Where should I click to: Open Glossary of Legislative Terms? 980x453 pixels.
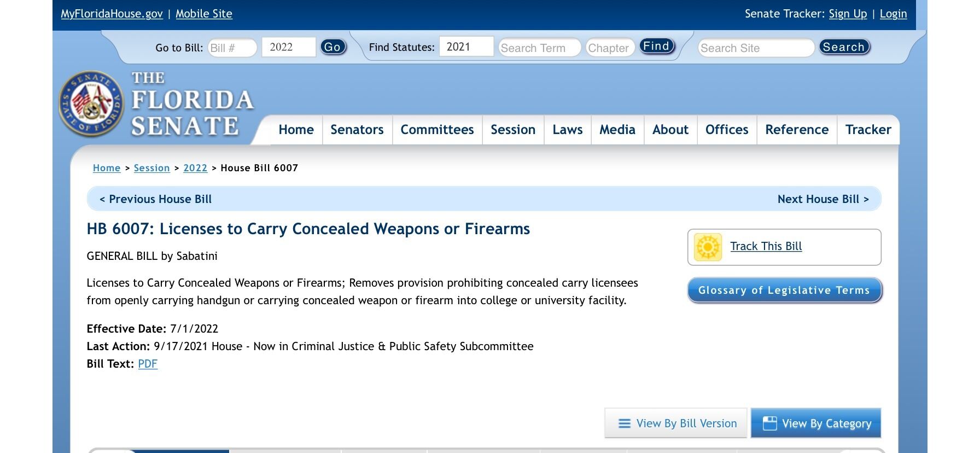coord(784,290)
